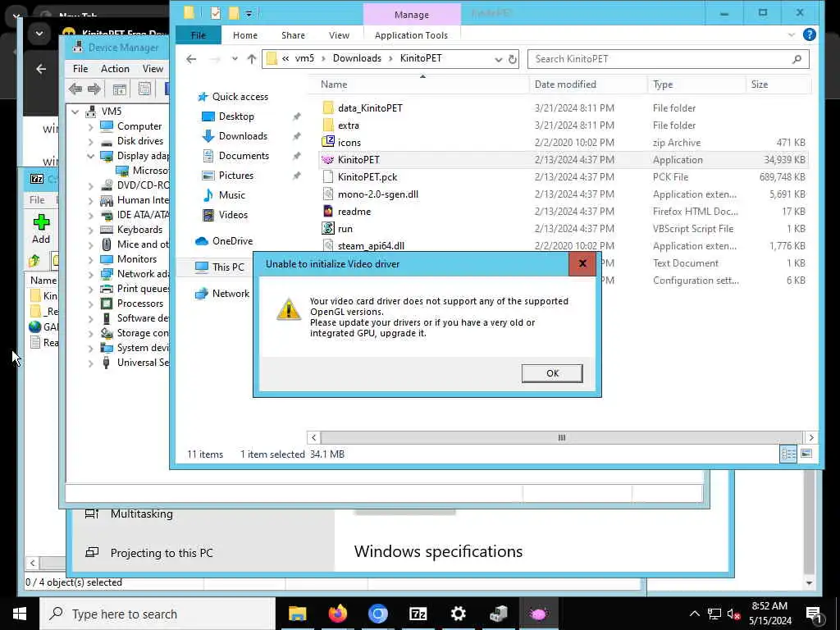
Task: Click the Add button in 7-Zip window
Action: 41,229
